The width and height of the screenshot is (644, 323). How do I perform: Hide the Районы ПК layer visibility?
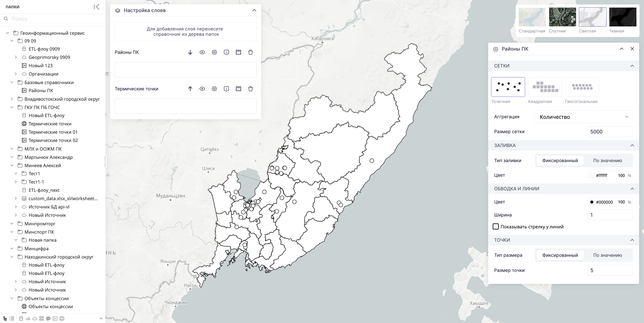202,52
